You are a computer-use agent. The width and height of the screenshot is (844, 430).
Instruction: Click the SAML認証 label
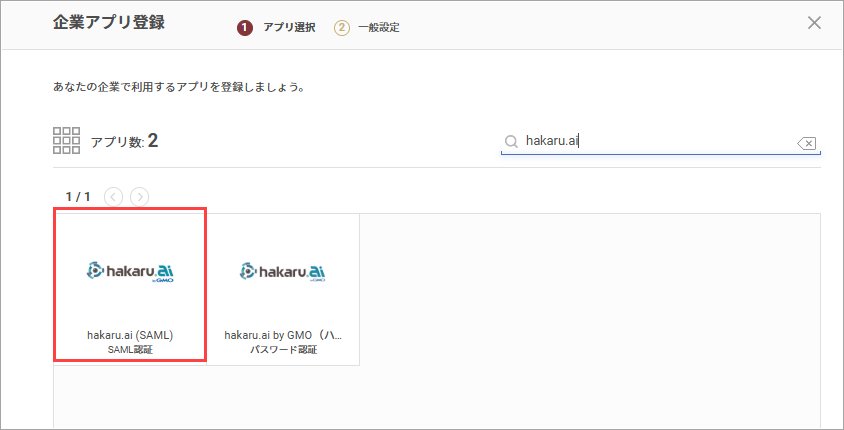pyautogui.click(x=130, y=349)
